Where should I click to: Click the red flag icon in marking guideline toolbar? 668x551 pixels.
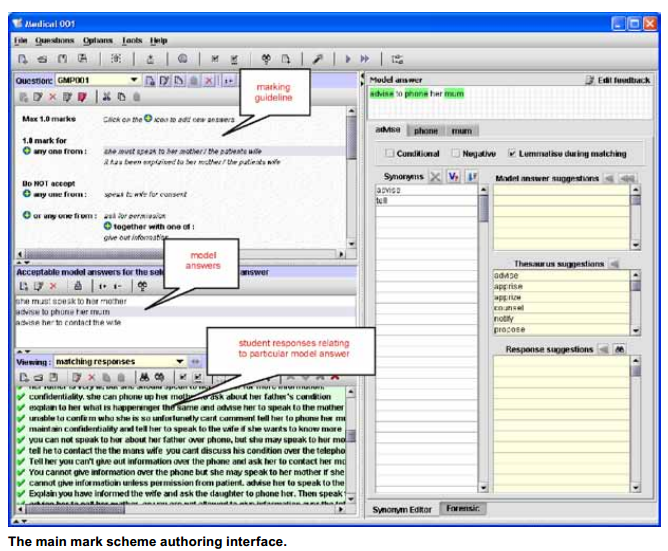82,97
